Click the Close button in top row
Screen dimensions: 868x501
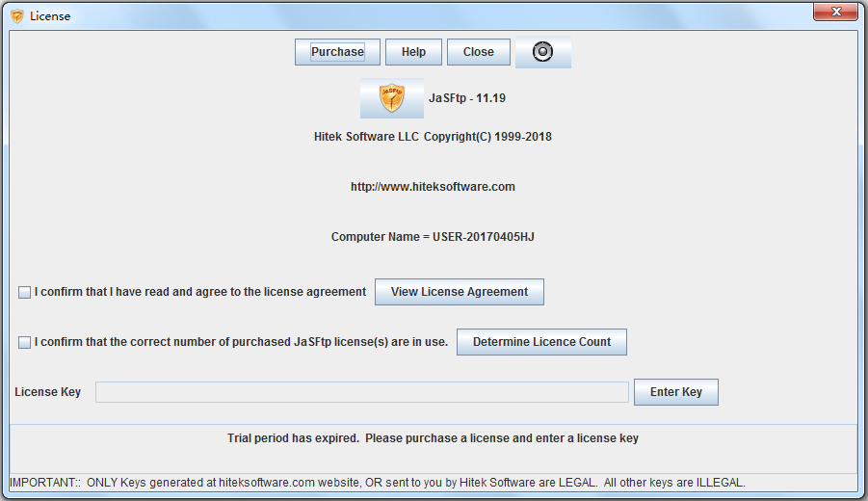coord(478,52)
